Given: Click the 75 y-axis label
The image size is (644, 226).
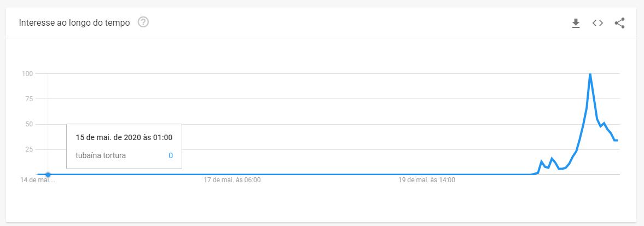Looking at the screenshot, I should click(29, 99).
